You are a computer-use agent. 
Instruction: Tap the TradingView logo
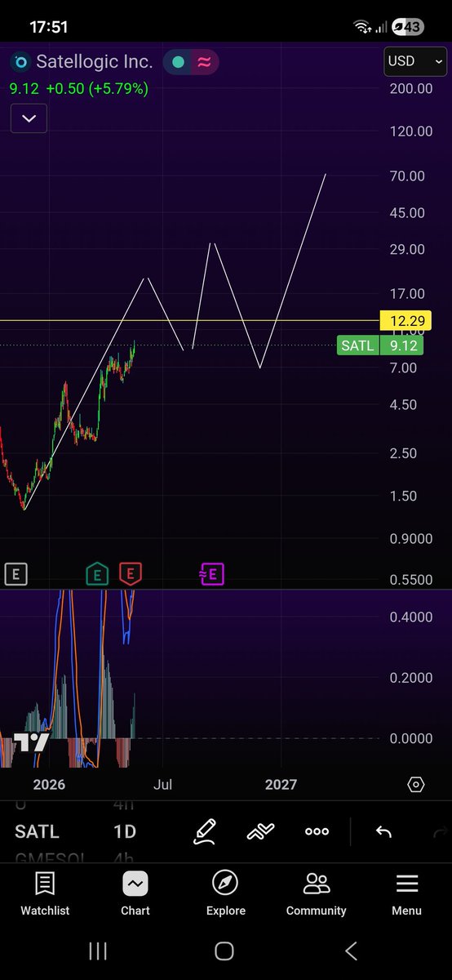tap(31, 743)
